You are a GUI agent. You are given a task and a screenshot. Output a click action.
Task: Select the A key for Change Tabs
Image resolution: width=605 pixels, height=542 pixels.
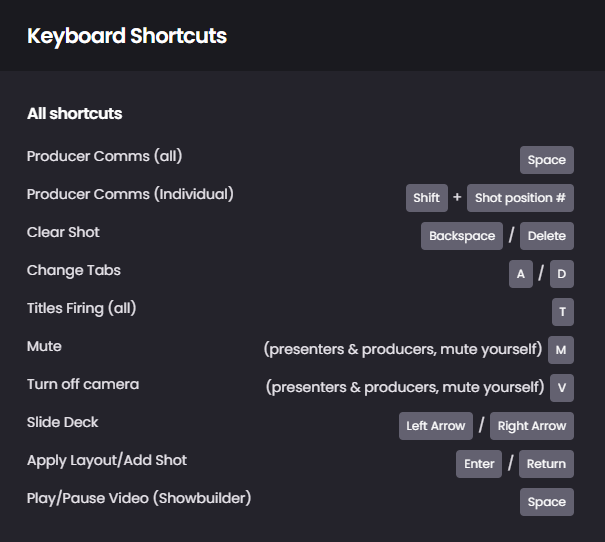point(521,274)
